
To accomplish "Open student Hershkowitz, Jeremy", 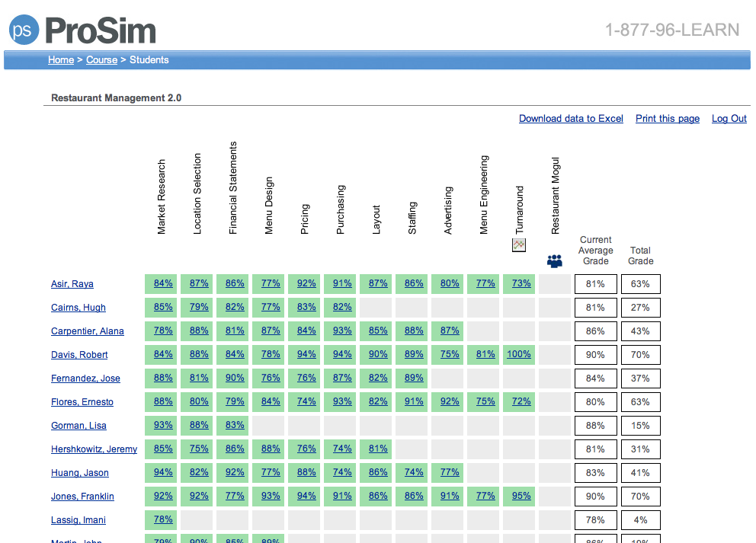I will 94,449.
